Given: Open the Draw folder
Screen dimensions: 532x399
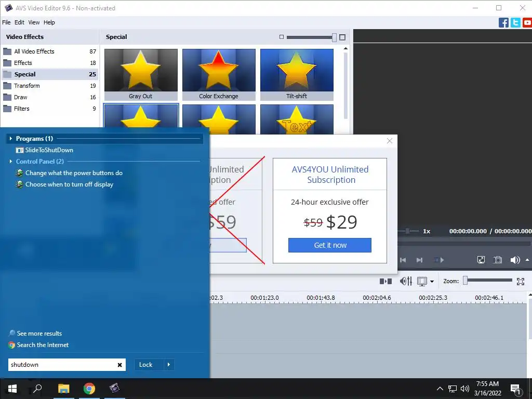Looking at the screenshot, I should pyautogui.click(x=49, y=97).
